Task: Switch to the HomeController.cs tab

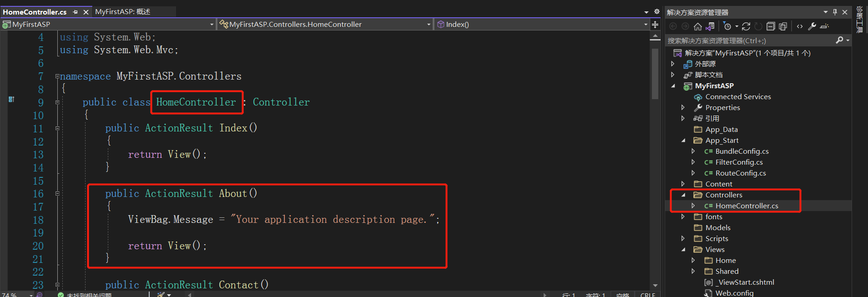Action: tap(35, 12)
